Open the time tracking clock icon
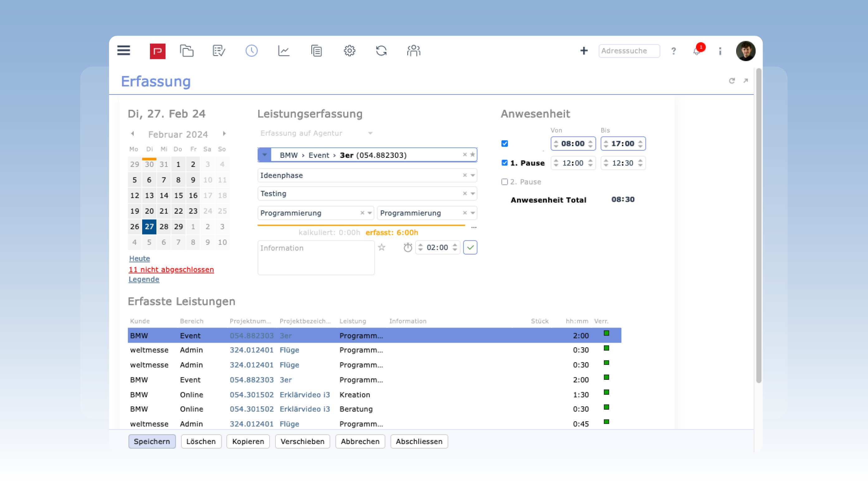 tap(251, 51)
